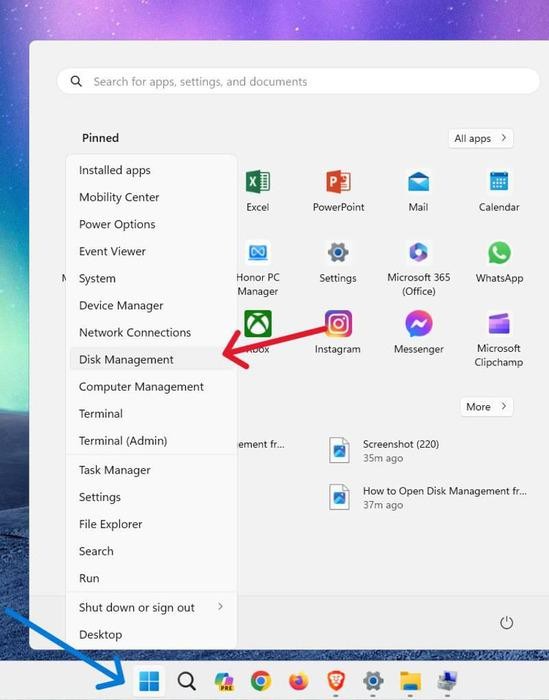Choose Desktop menu entry
This screenshot has height=700, width=549.
(x=151, y=635)
